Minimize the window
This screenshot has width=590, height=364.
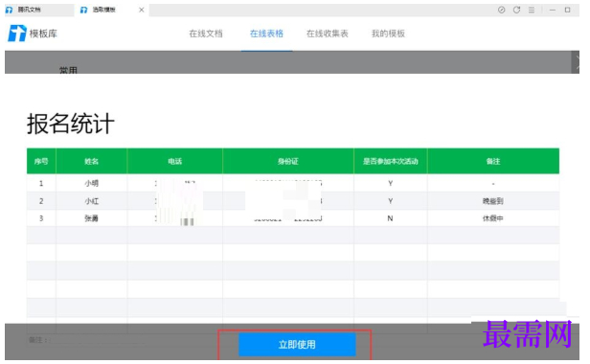click(553, 10)
